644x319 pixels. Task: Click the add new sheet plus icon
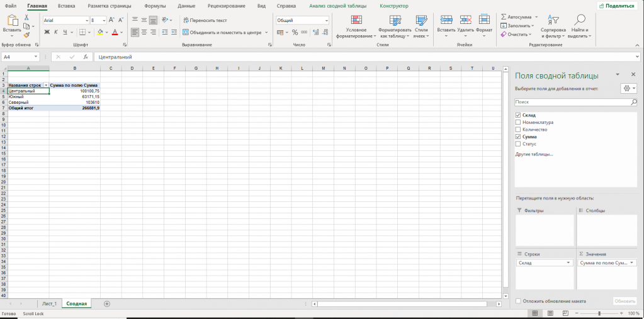[107, 304]
